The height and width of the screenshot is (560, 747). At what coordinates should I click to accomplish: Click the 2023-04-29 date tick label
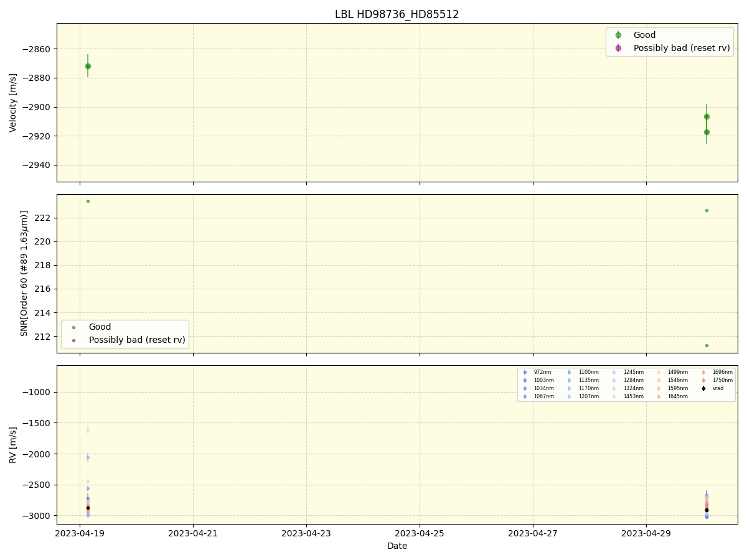pyautogui.click(x=646, y=533)
